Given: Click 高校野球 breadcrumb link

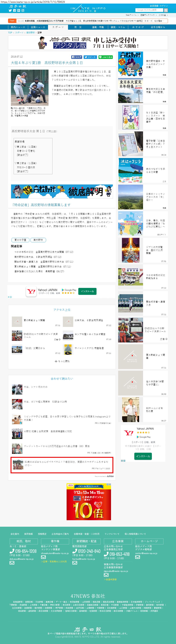Looking at the screenshot, I should point(30,32).
